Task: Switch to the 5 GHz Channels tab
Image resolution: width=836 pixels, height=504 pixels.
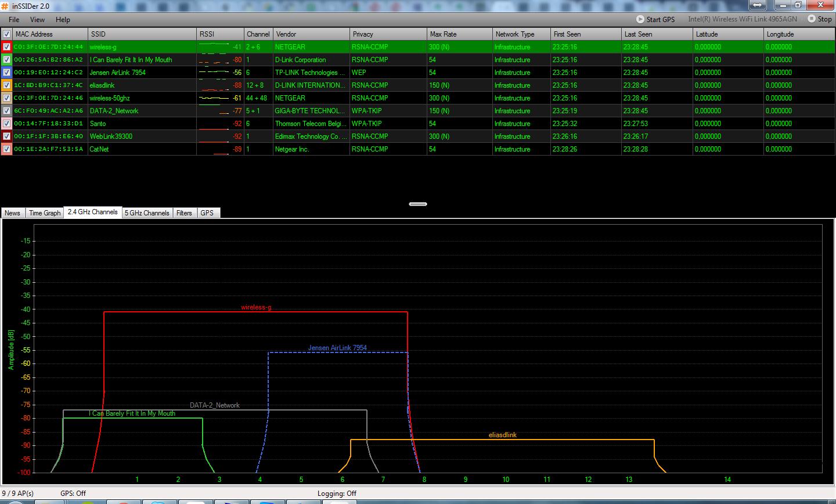Action: point(147,213)
